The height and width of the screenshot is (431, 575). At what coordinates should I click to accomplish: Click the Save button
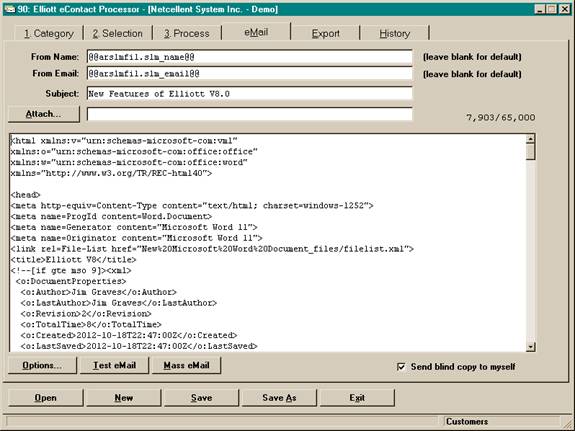coord(201,398)
